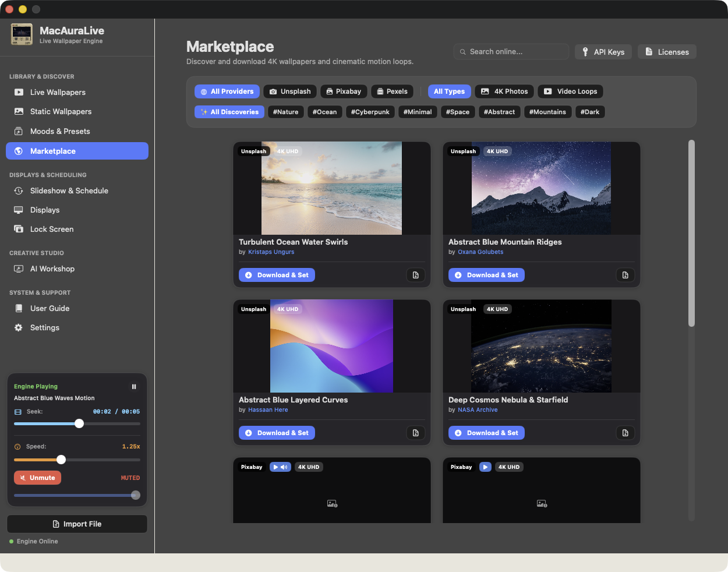The image size is (728, 572).
Task: Click the User Guide book icon
Action: pos(19,308)
